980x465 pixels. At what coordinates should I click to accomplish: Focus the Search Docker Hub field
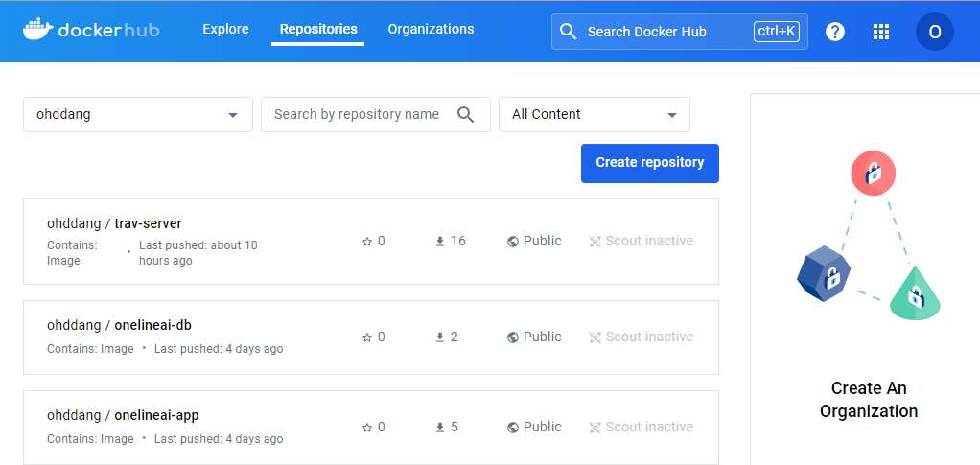tap(679, 32)
